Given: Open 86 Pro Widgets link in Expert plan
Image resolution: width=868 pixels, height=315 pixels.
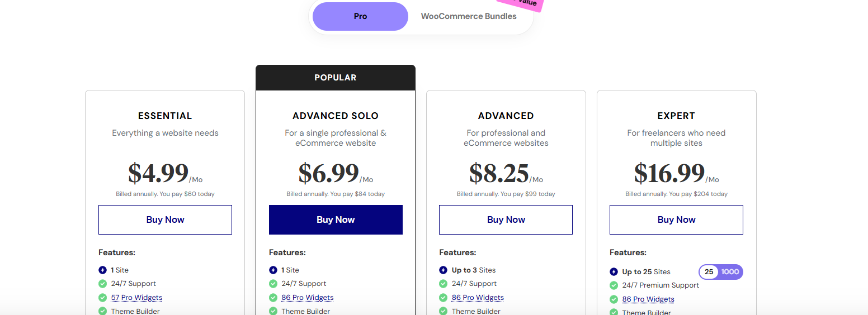Looking at the screenshot, I should pyautogui.click(x=648, y=299).
